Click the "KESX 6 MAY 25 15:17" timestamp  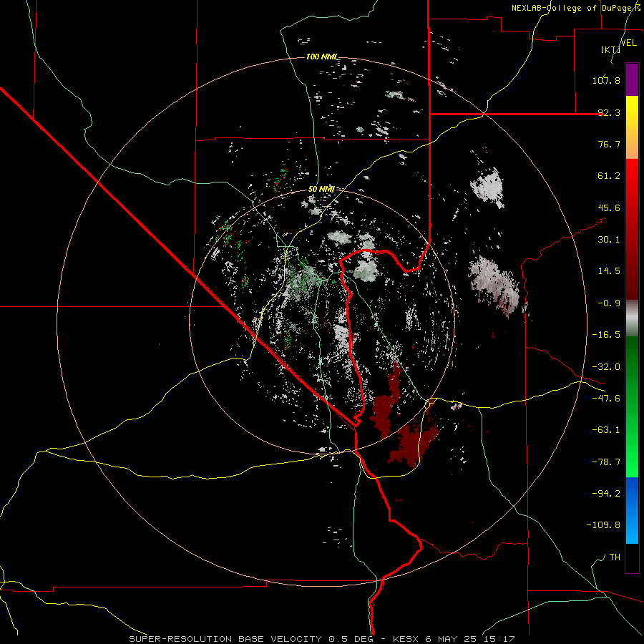454,639
